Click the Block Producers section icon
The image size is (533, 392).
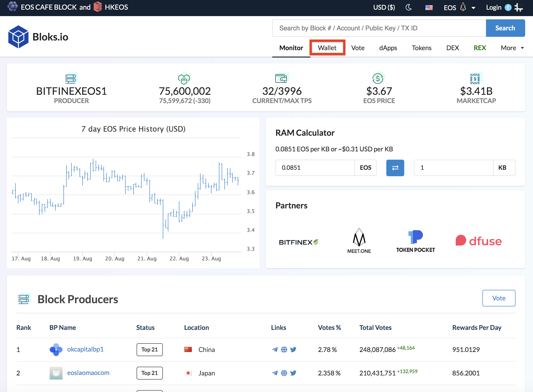[x=24, y=299]
